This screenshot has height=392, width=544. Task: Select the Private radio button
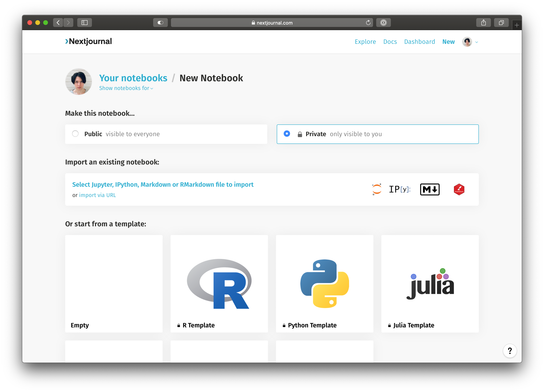point(287,134)
